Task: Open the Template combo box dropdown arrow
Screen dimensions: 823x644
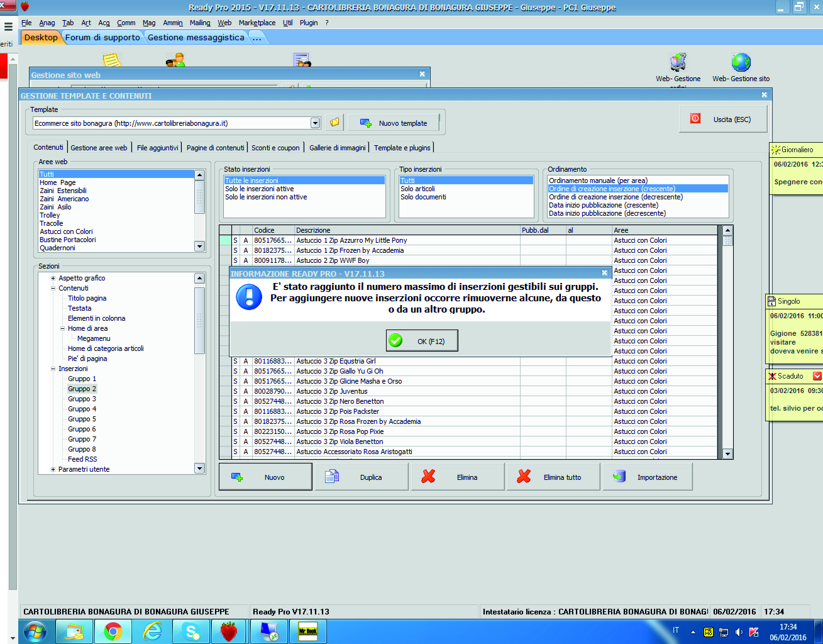Action: pyautogui.click(x=316, y=123)
